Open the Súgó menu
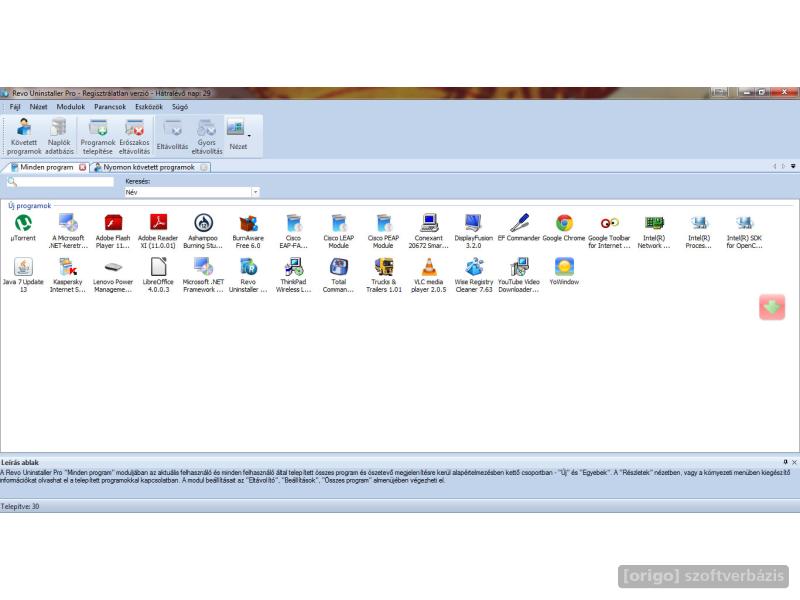800x600 pixels. (x=180, y=107)
